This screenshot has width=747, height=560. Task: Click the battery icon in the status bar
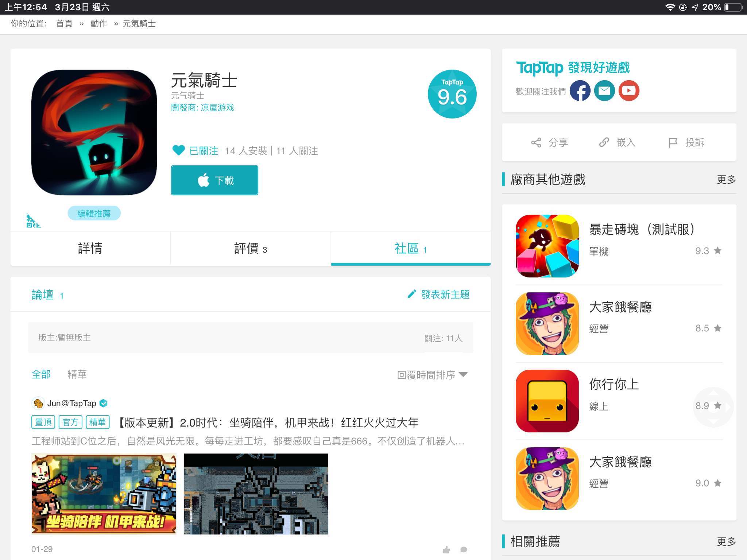pos(734,7)
